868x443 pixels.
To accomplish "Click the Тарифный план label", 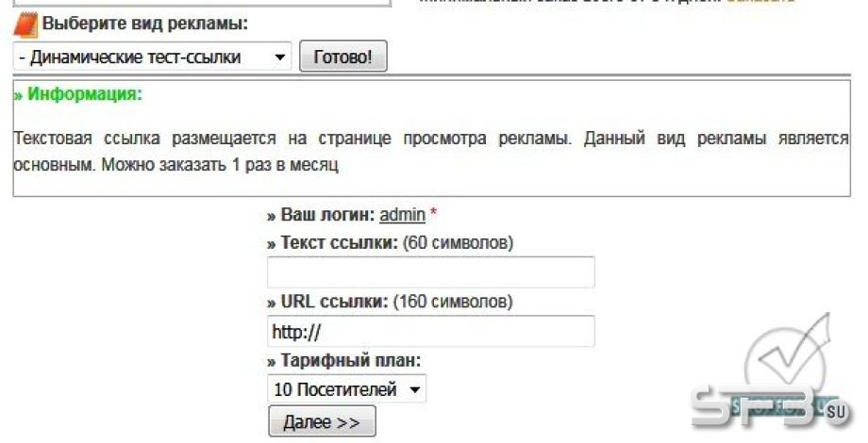I will 350,361.
